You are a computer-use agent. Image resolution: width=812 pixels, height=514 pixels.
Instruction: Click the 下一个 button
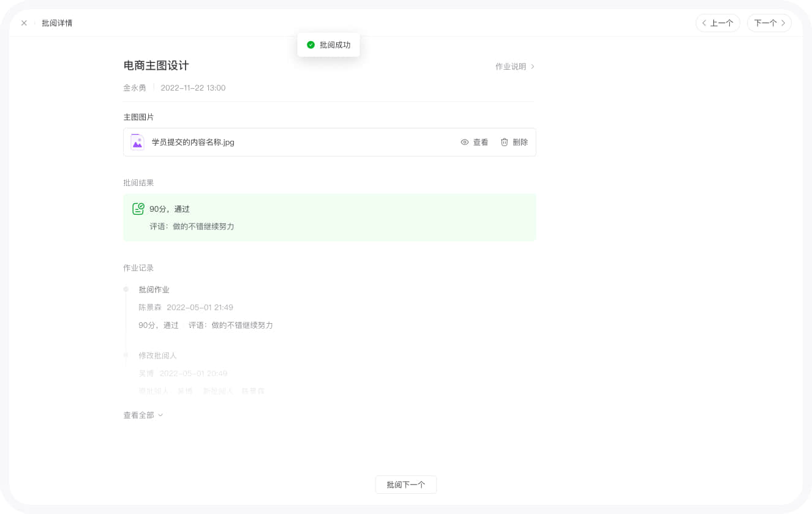coord(769,23)
